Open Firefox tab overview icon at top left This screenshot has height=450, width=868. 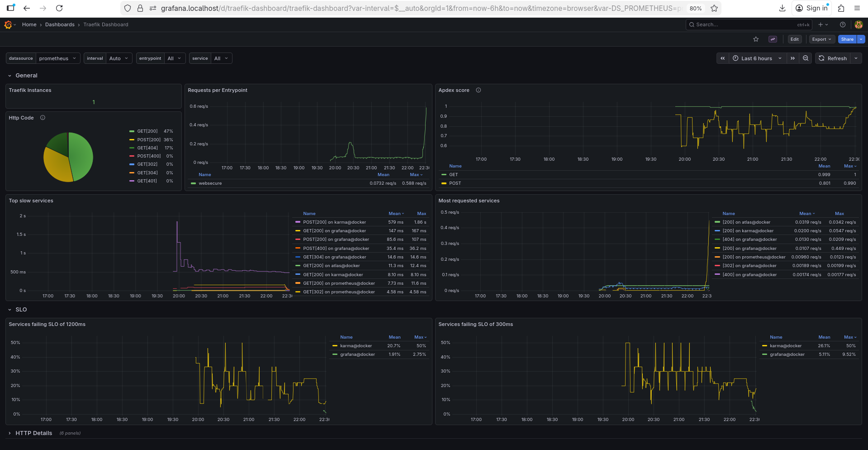pyautogui.click(x=11, y=8)
